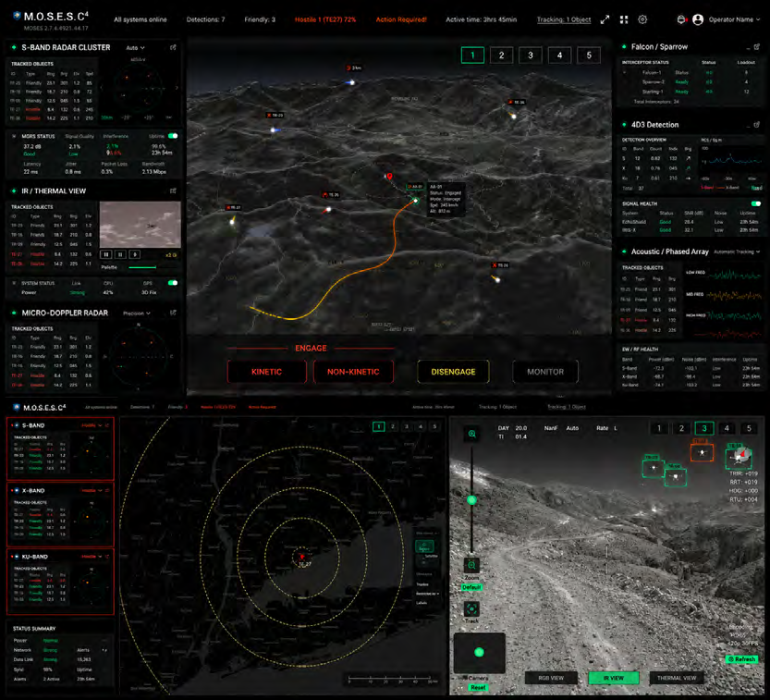Viewport: 770px width, 700px height.
Task: Open the Auto mode dropdown in S-Band Radar
Action: [x=135, y=48]
